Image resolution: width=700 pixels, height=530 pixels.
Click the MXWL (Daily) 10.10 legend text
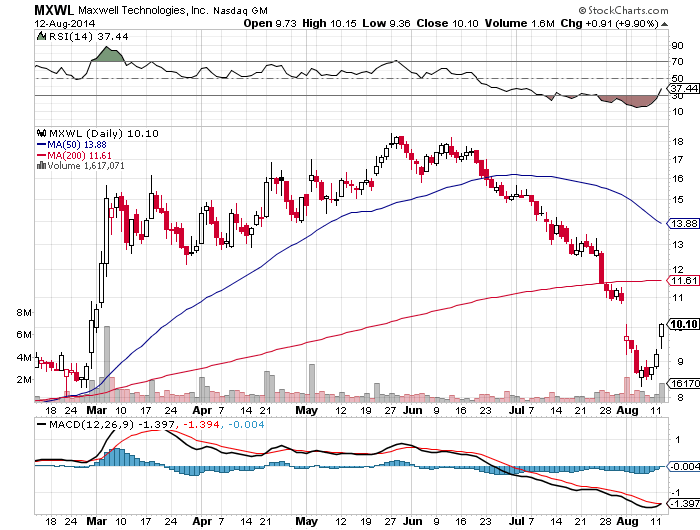(104, 134)
